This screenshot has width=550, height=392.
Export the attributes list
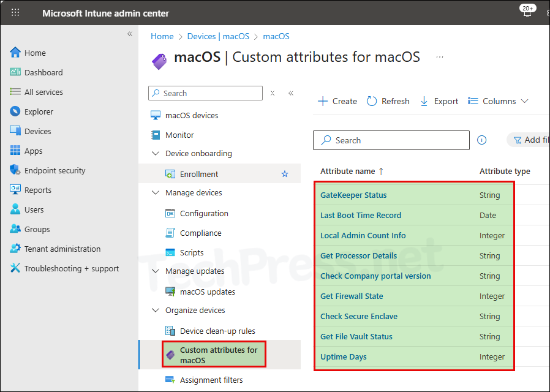click(x=439, y=101)
